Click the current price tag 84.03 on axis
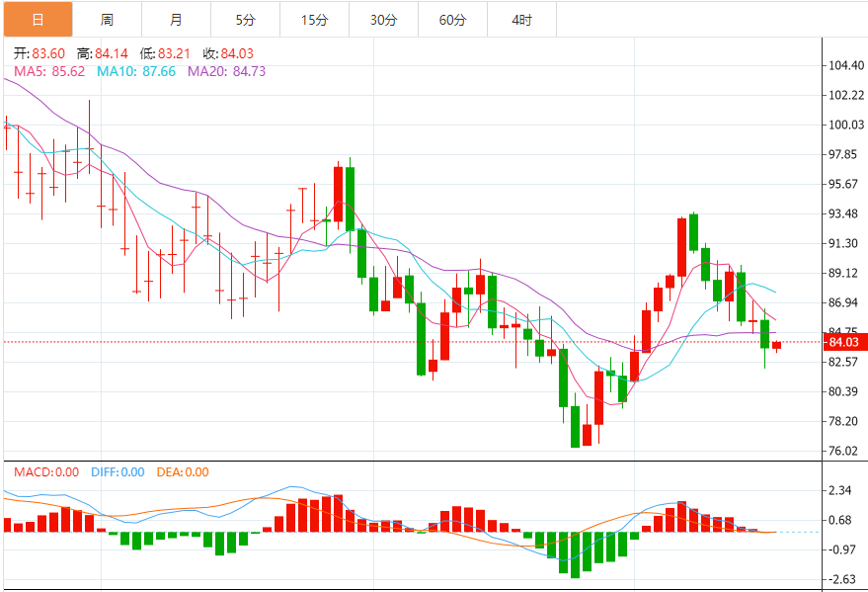Viewport: 868px width, 592px height. (844, 342)
